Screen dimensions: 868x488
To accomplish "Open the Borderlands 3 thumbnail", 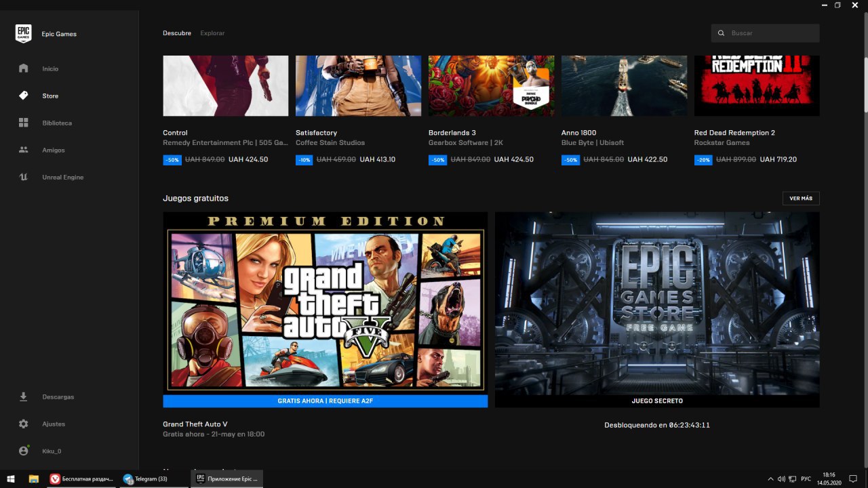I will (491, 85).
